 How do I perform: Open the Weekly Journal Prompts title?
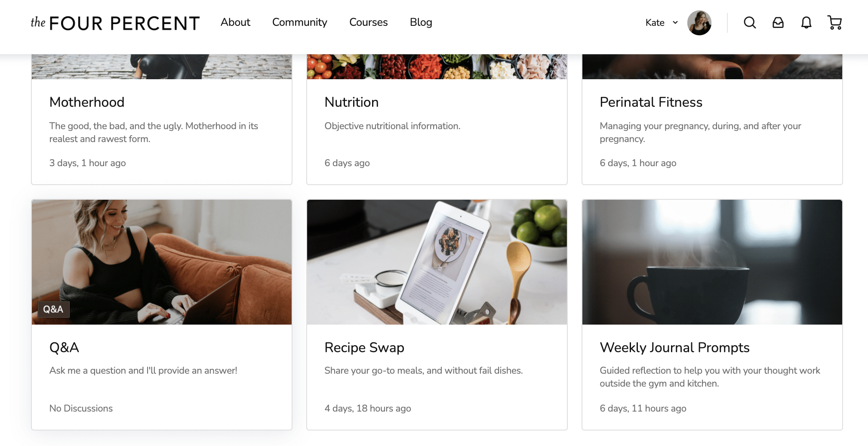point(674,347)
